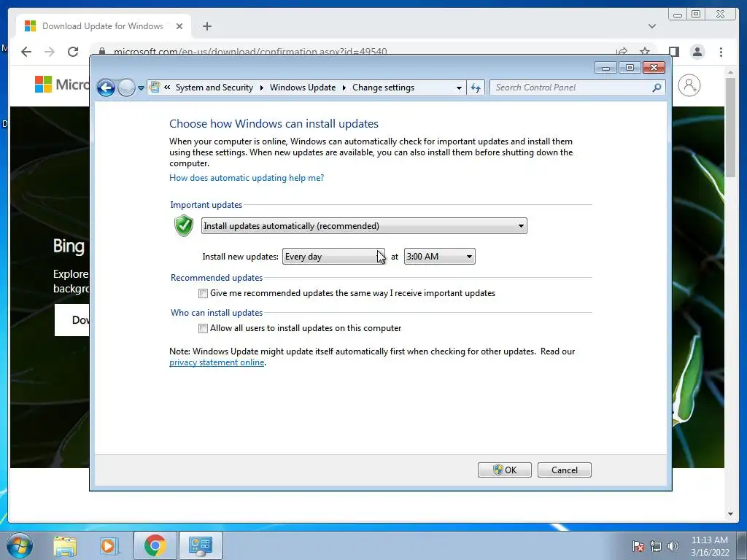The height and width of the screenshot is (560, 747).
Task: Expand arrow after Windows Update breadcrumb
Action: click(344, 87)
